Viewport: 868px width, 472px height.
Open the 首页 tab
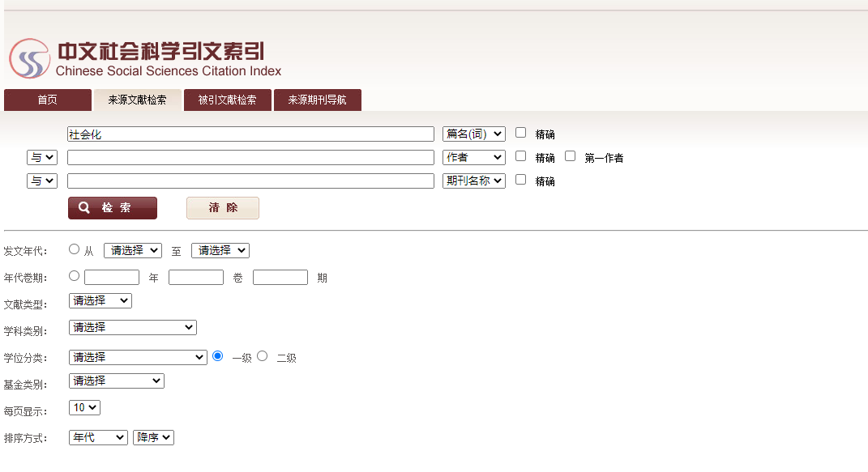click(48, 100)
